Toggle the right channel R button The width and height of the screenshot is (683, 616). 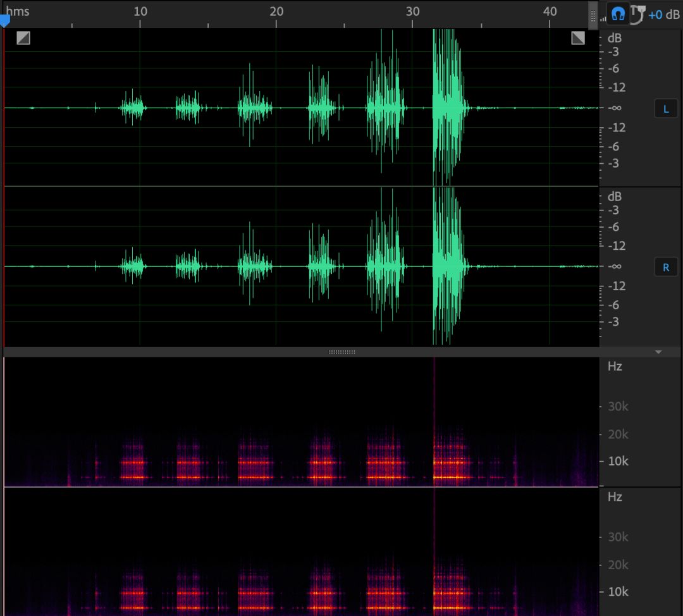[x=665, y=267]
